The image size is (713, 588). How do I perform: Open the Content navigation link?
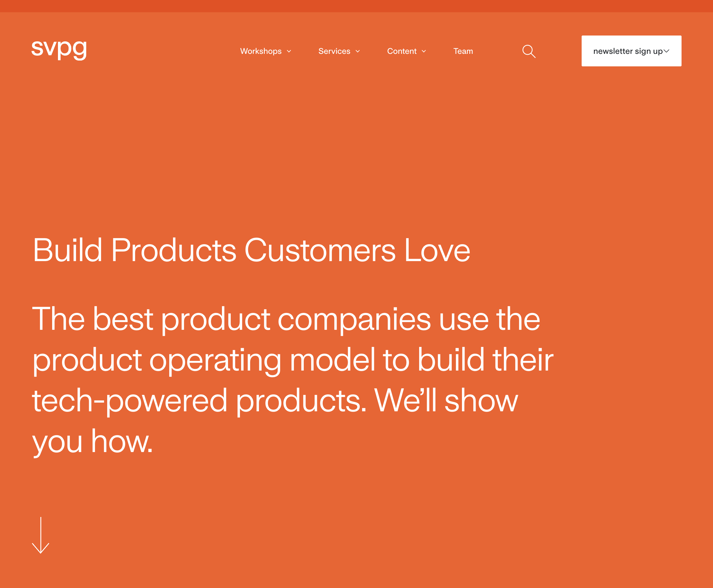point(402,51)
